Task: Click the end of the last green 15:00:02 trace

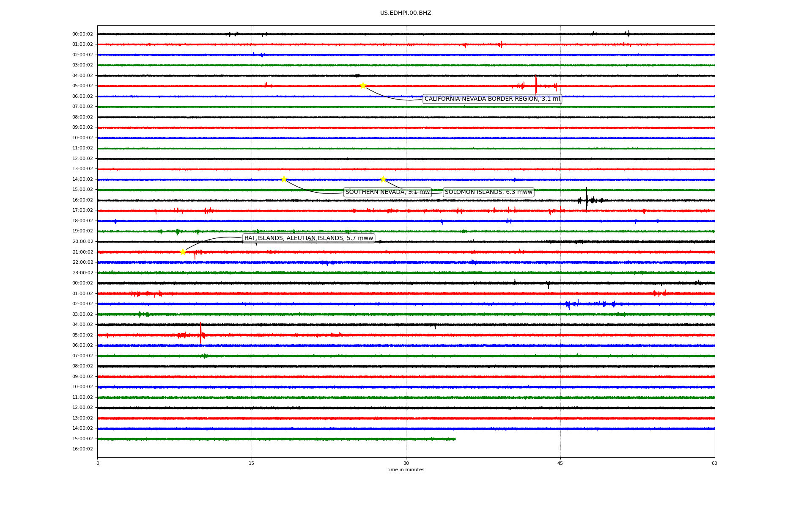Action: (455, 439)
